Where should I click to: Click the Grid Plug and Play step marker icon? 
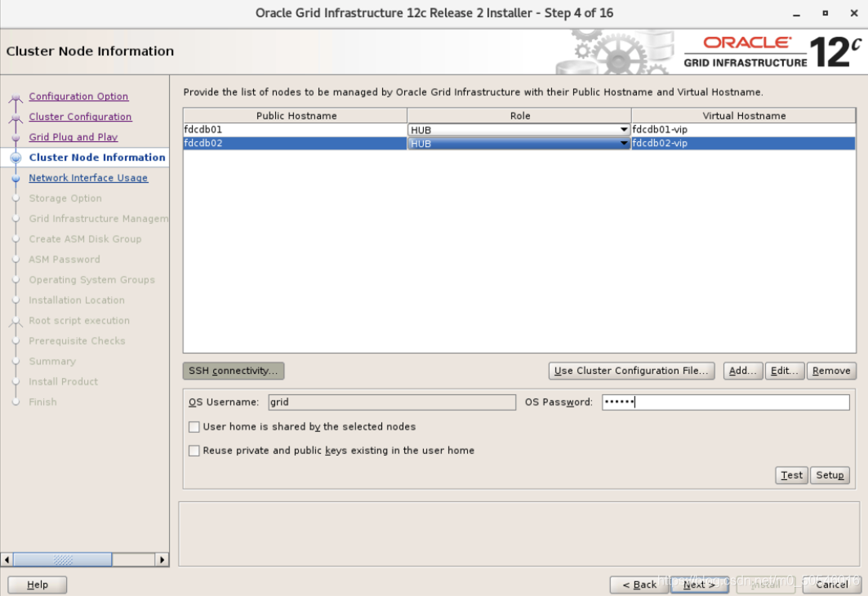[16, 138]
